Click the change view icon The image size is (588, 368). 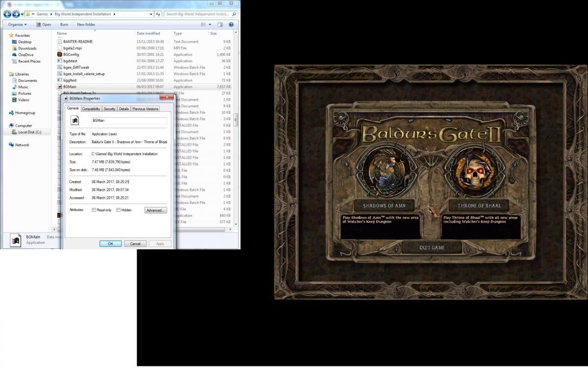[203, 24]
